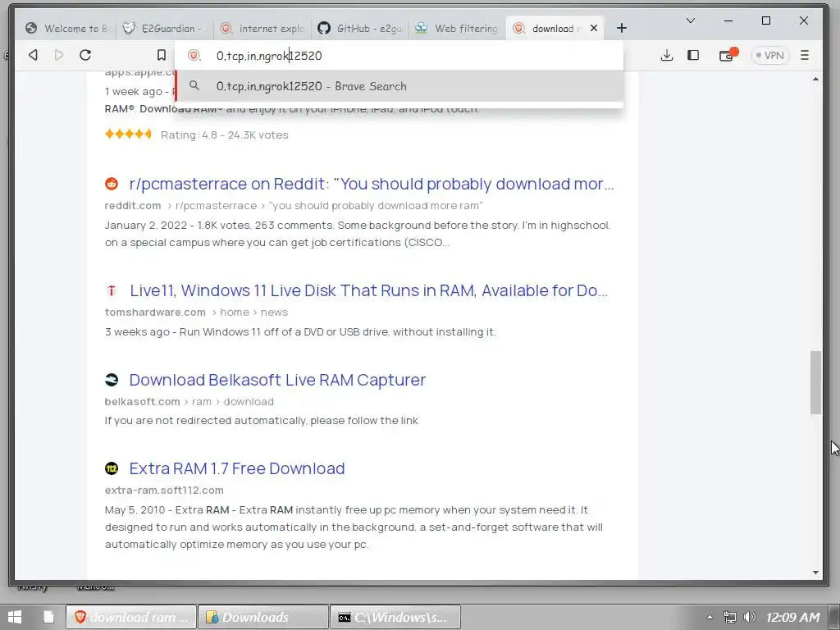
Task: Open Brave Wallet icon
Action: tap(728, 55)
